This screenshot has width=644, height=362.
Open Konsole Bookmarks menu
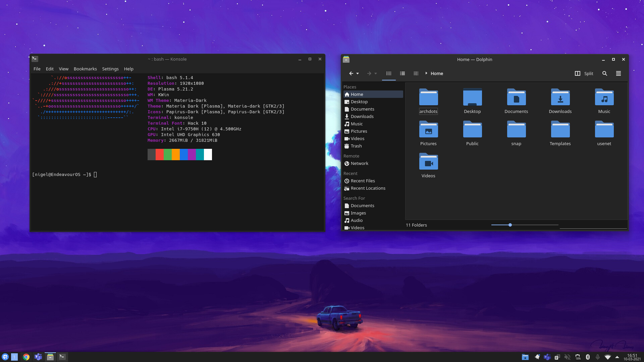click(x=85, y=69)
